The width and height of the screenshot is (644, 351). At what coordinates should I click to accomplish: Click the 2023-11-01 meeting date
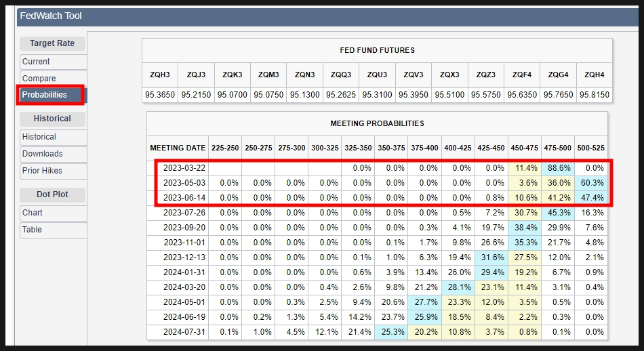coord(184,243)
